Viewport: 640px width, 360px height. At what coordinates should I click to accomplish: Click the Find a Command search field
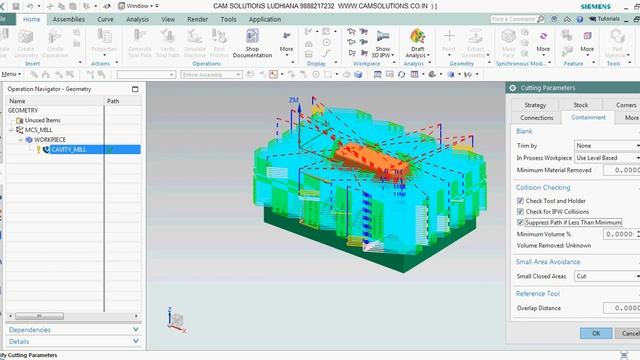(513, 19)
